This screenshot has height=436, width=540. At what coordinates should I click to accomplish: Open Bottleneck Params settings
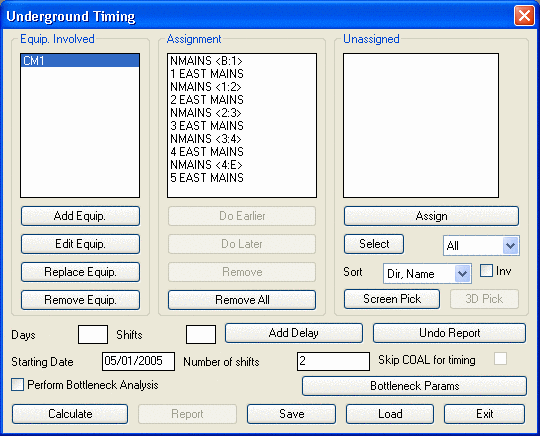tap(414, 386)
